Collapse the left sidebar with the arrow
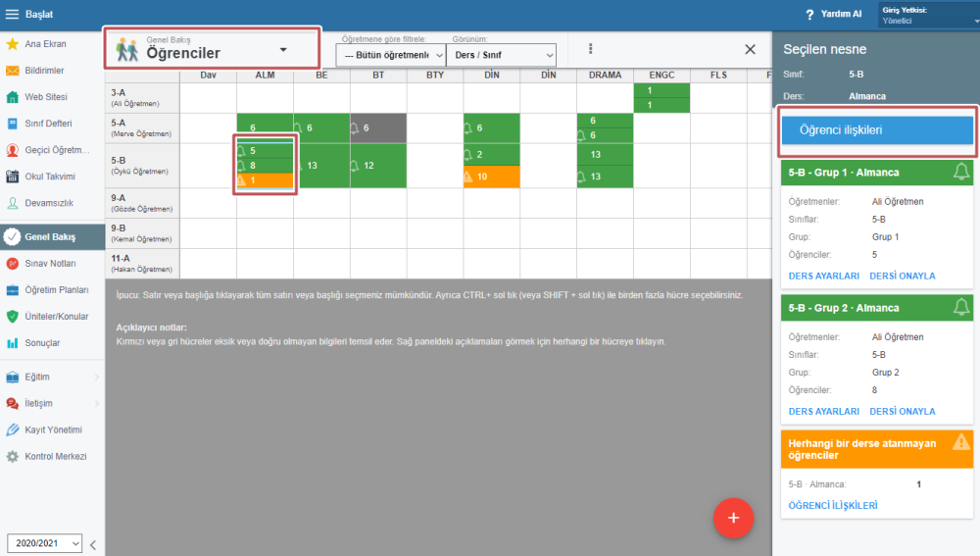Viewport: 980px width, 556px height. coord(93,545)
